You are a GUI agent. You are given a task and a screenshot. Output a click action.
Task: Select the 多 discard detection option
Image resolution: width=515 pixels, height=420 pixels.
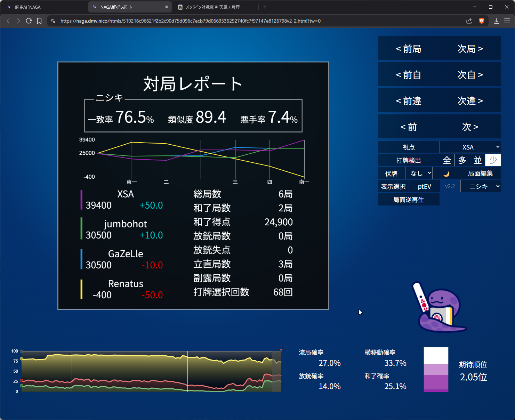(x=462, y=160)
